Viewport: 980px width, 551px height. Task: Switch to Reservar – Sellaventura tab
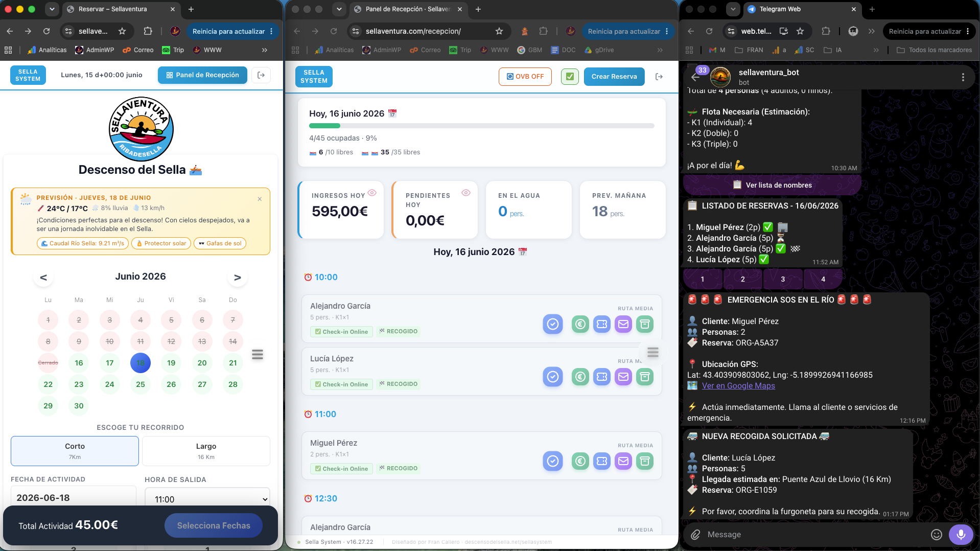tap(121, 9)
